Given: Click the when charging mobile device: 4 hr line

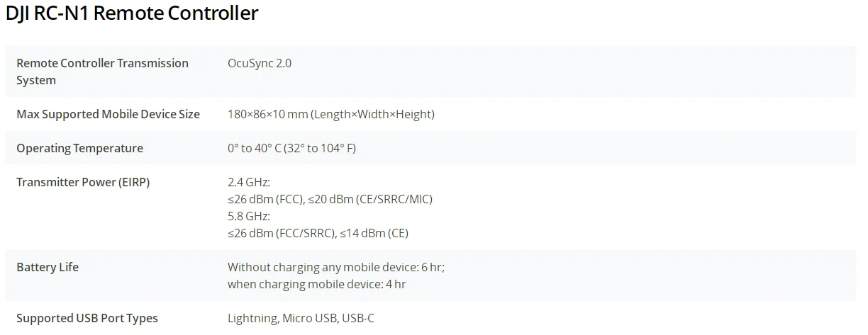Looking at the screenshot, I should click(x=317, y=284).
